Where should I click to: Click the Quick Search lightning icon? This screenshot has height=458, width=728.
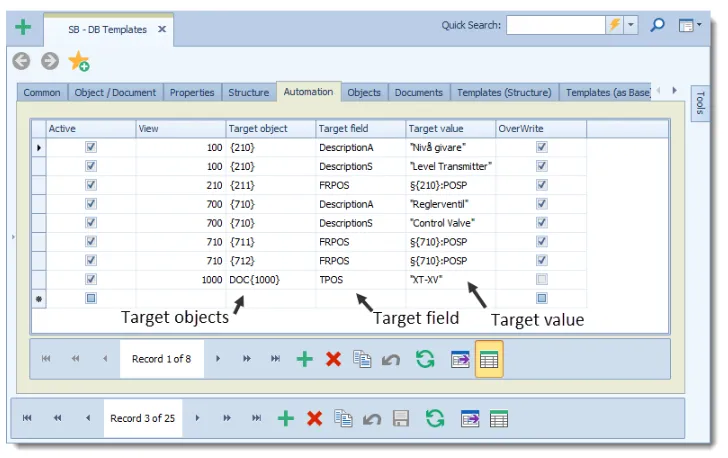point(614,25)
